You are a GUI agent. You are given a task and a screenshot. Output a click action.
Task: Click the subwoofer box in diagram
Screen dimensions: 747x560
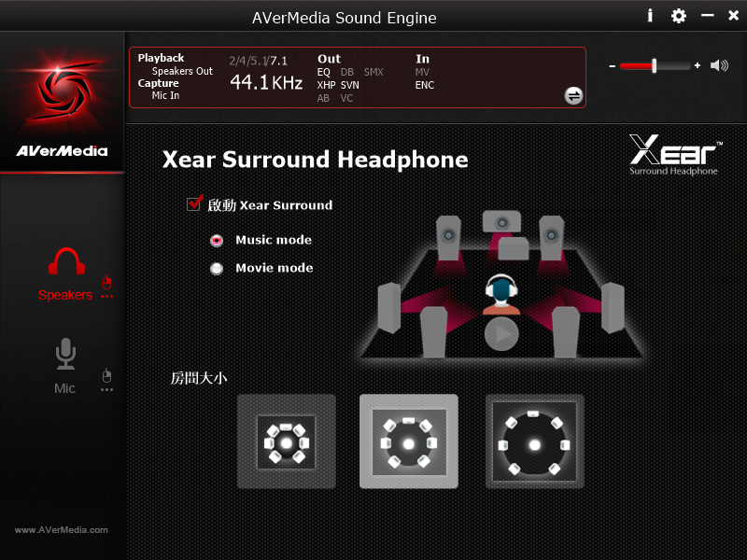pos(514,248)
